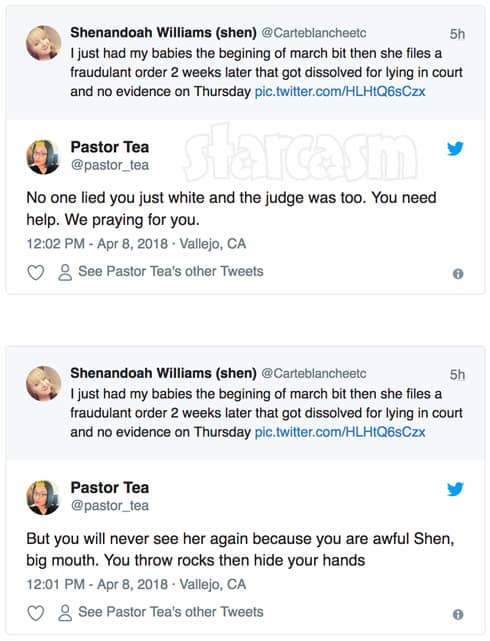
Task: Open info icon on second embedded tweet
Action: point(458,614)
